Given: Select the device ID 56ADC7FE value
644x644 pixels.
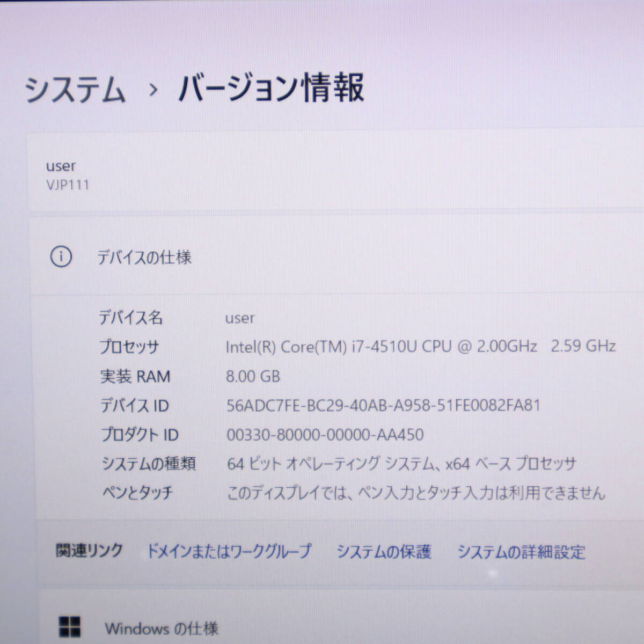Looking at the screenshot, I should (383, 405).
